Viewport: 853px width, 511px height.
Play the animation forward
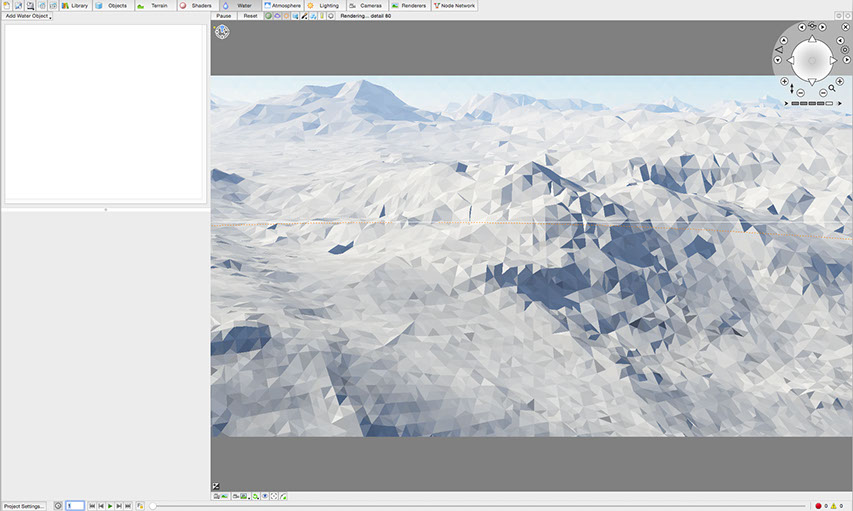click(110, 506)
